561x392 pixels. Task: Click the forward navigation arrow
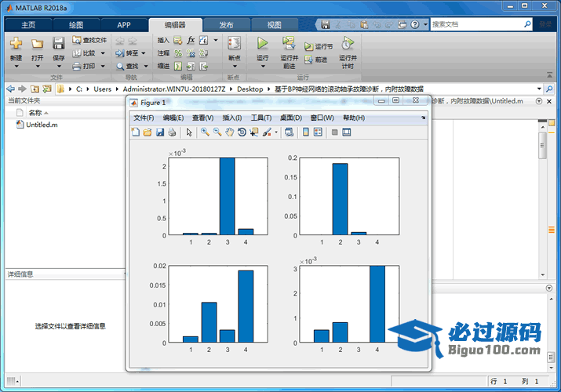22,89
